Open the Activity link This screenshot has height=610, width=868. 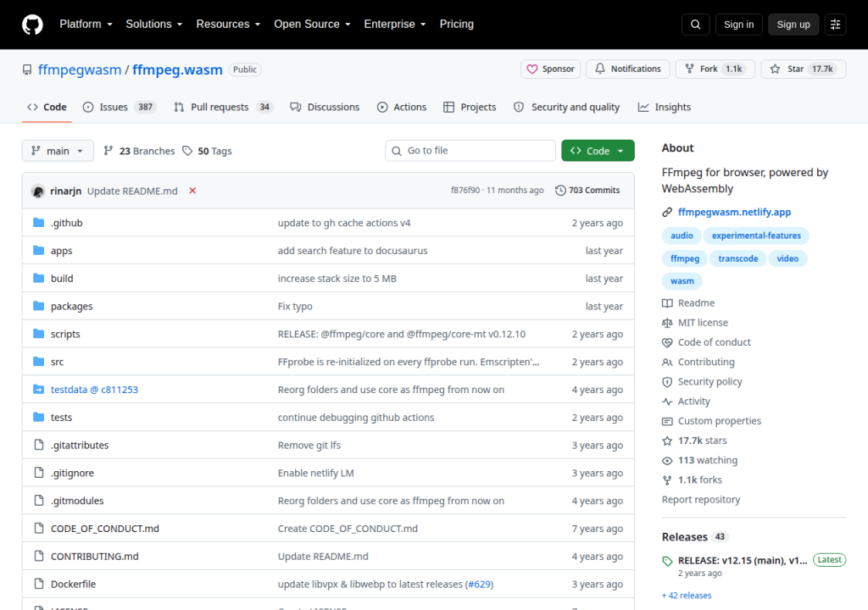(x=687, y=402)
